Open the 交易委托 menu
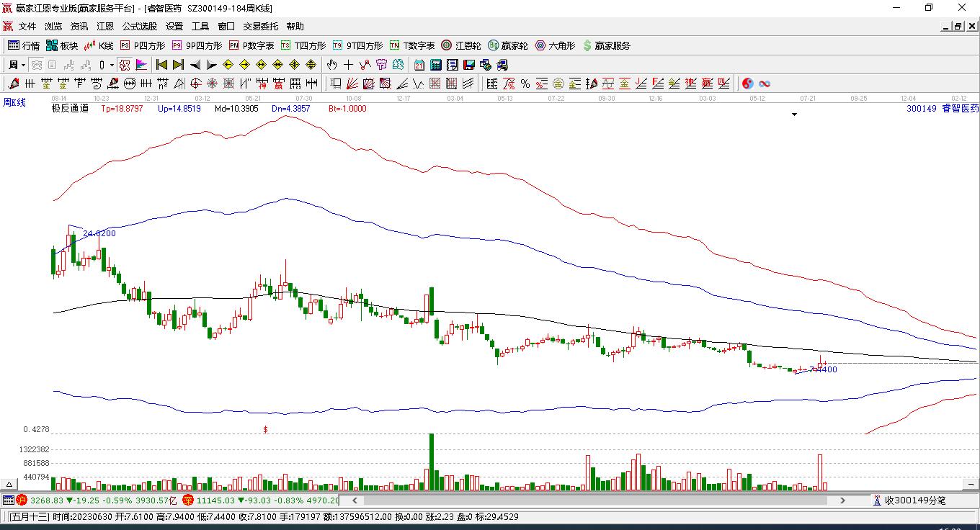 tap(260, 27)
